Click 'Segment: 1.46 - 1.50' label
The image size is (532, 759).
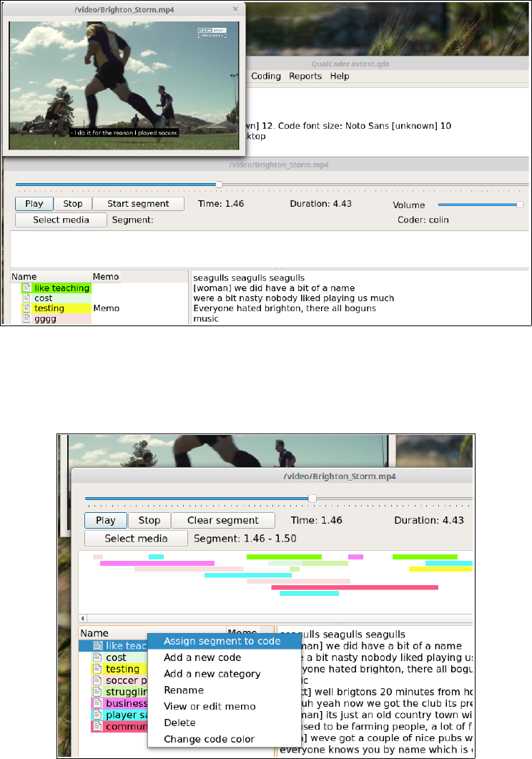(x=245, y=538)
